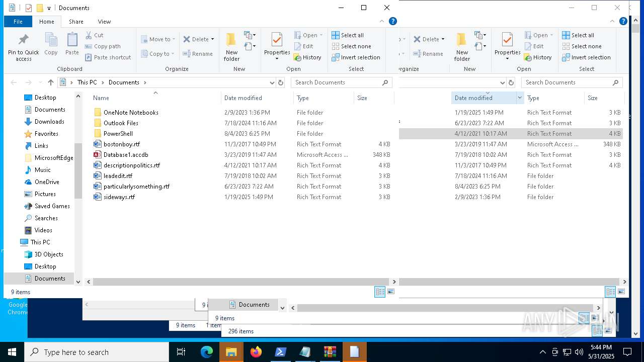
Task: Click Select all in front window
Action: 348,35
